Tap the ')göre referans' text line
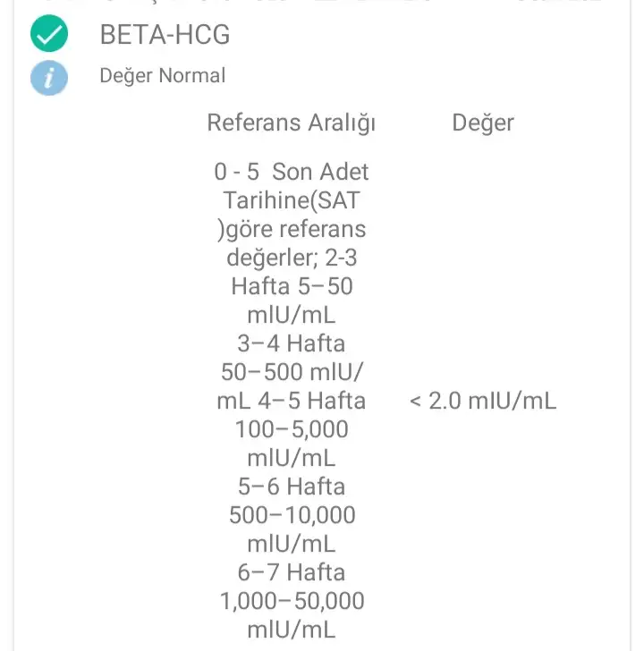Viewport: 644px width, 651px height. [292, 229]
